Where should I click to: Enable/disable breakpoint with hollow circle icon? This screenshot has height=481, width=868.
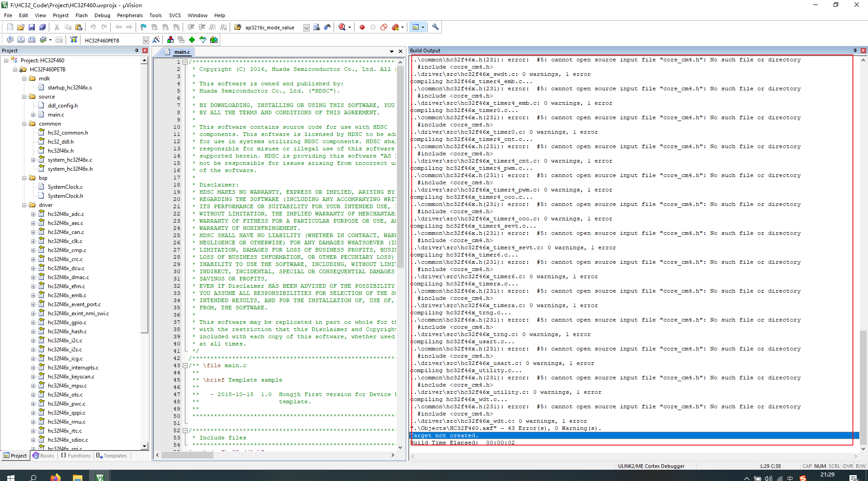pos(373,27)
